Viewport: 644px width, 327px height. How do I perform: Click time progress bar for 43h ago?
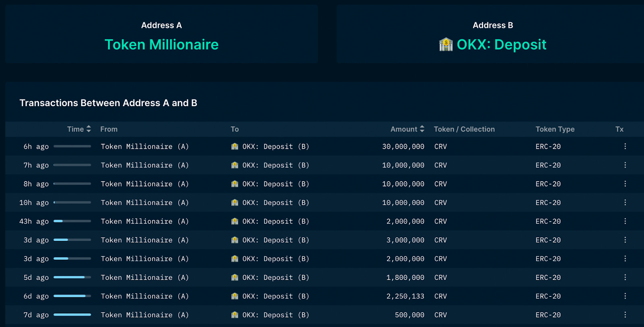click(x=72, y=221)
